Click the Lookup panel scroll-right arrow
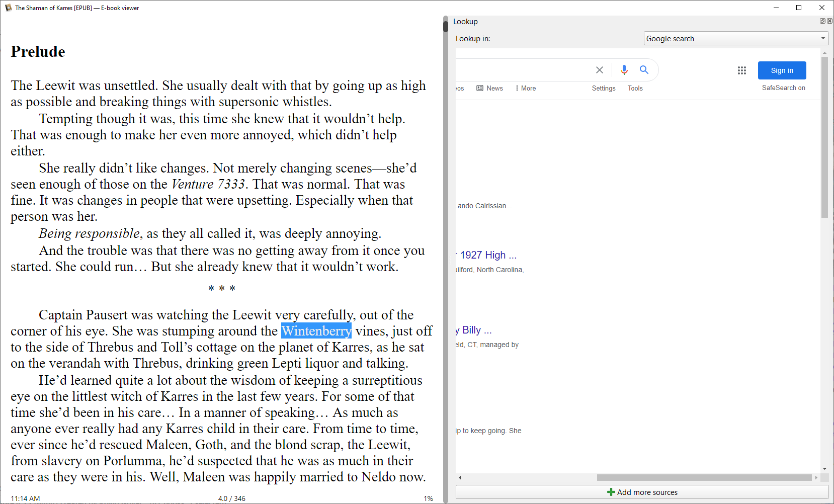834x504 pixels. 816,477
